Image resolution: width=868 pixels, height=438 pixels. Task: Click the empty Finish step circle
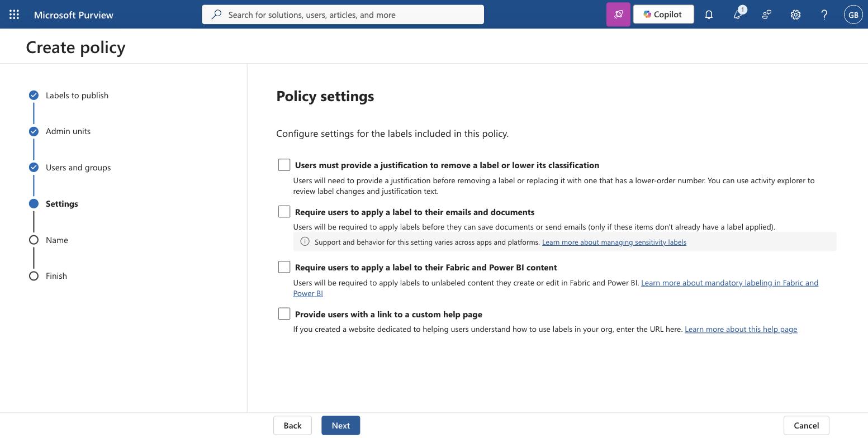[34, 276]
